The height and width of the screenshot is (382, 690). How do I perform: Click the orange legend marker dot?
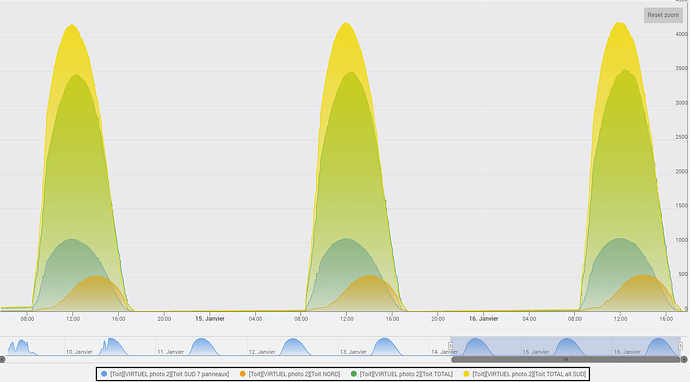click(x=242, y=374)
